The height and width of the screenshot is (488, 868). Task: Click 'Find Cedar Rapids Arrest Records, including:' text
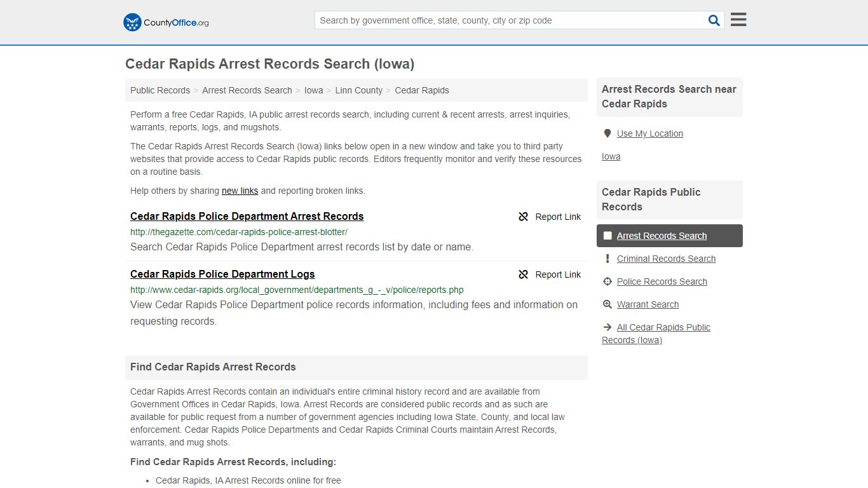click(x=233, y=462)
